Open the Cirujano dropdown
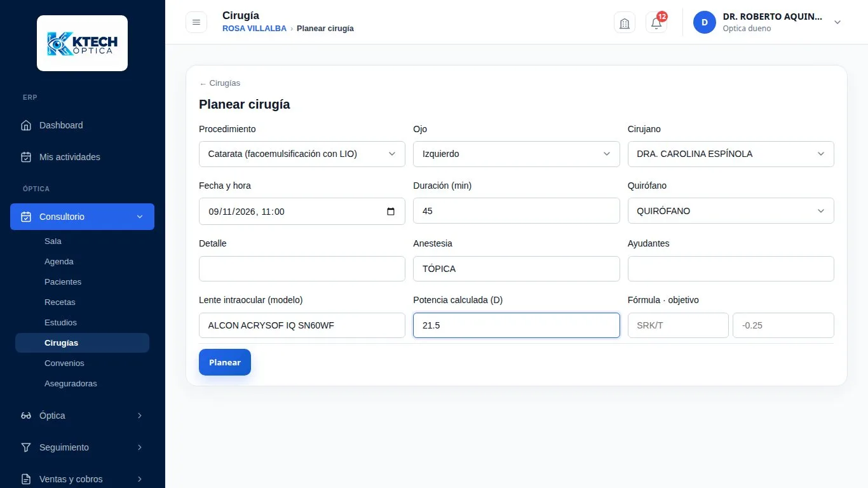868x488 pixels. (731, 154)
